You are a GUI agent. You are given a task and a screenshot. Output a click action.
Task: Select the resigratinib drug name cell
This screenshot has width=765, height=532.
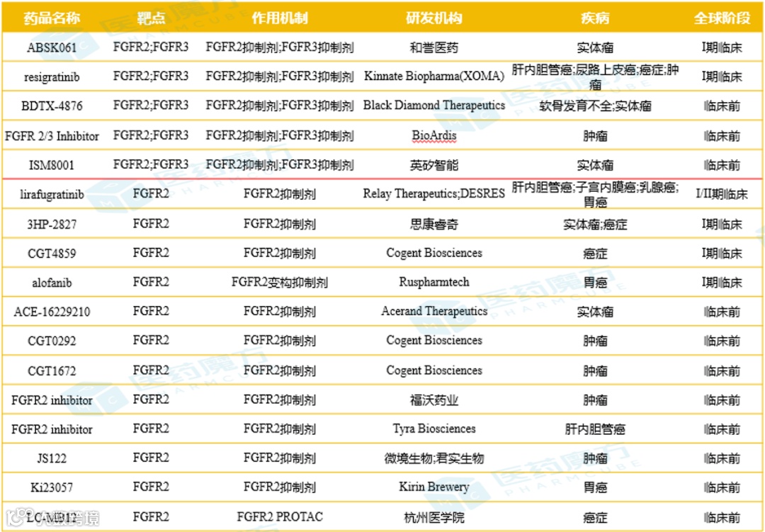(x=52, y=77)
